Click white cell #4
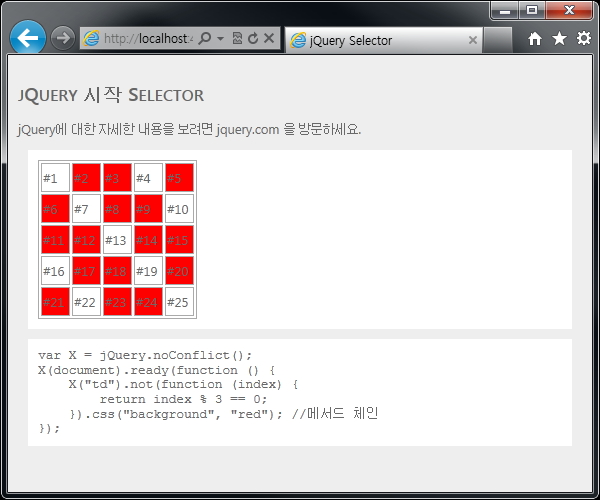Screen dimensions: 600x500 [148, 178]
